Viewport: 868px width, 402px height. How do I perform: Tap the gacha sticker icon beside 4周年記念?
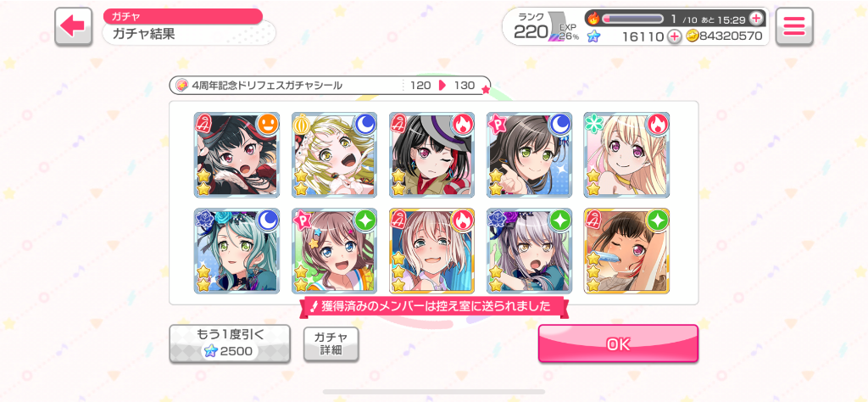(181, 86)
